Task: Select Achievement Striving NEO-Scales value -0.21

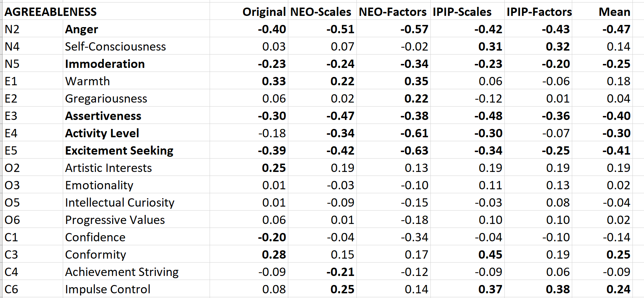Action: 340,272
